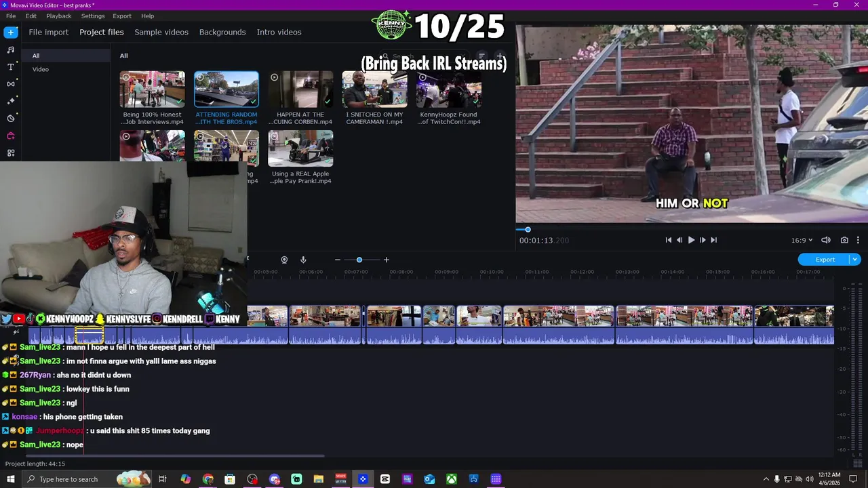This screenshot has height=488, width=868.
Task: Switch to the Intro videos tab
Action: click(279, 32)
